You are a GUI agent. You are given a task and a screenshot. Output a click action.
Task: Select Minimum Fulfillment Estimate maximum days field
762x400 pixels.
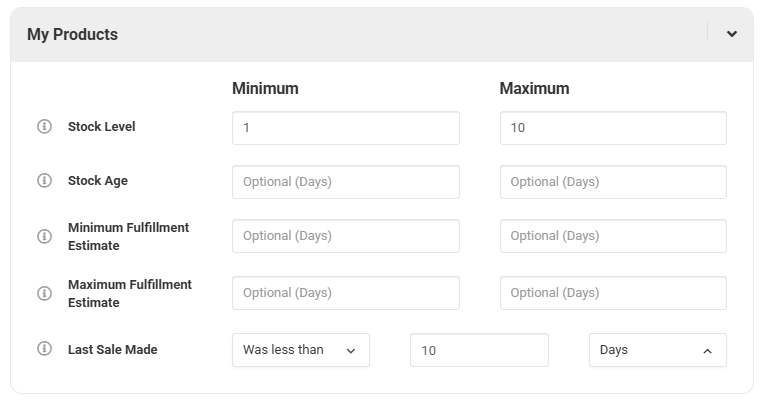point(612,236)
